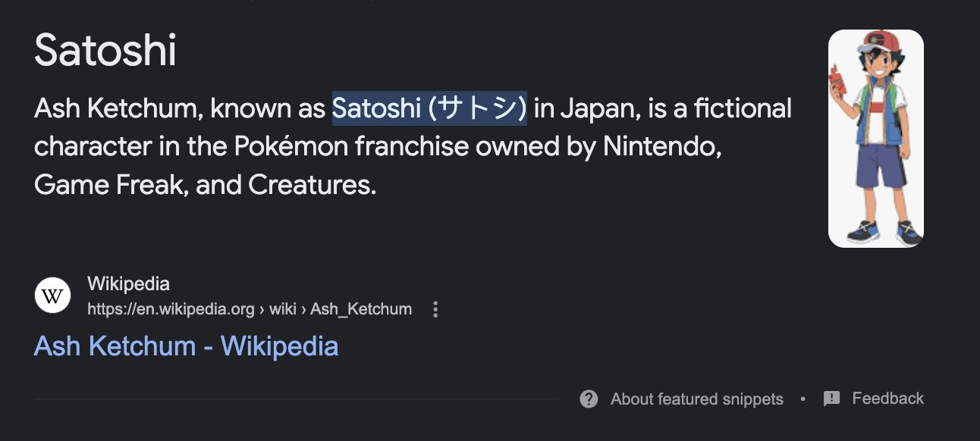Screen dimensions: 980x441
Task: Click Game Freak in the snippet text
Action: click(112, 185)
